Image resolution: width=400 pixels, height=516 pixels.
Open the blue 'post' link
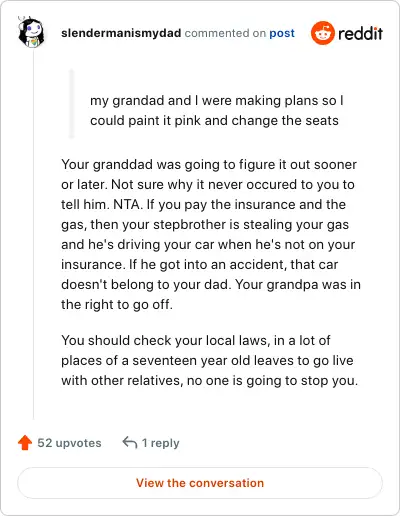pos(282,33)
